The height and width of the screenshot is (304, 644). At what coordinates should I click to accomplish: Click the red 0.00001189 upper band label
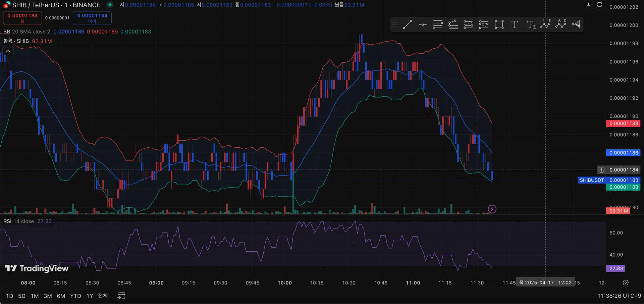point(624,123)
